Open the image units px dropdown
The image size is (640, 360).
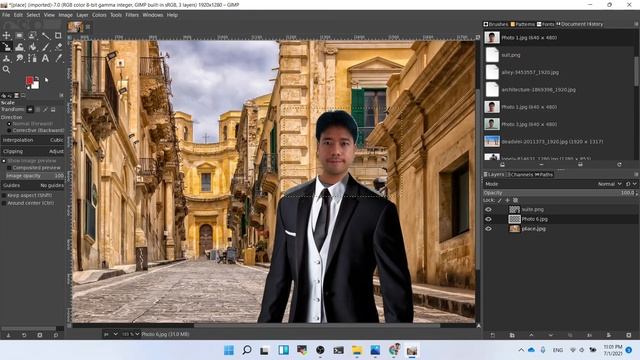[x=111, y=334]
